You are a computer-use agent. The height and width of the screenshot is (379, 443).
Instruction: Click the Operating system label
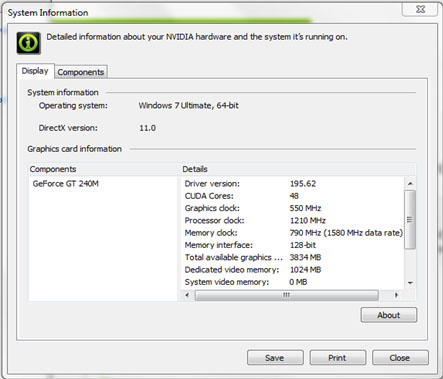click(73, 106)
